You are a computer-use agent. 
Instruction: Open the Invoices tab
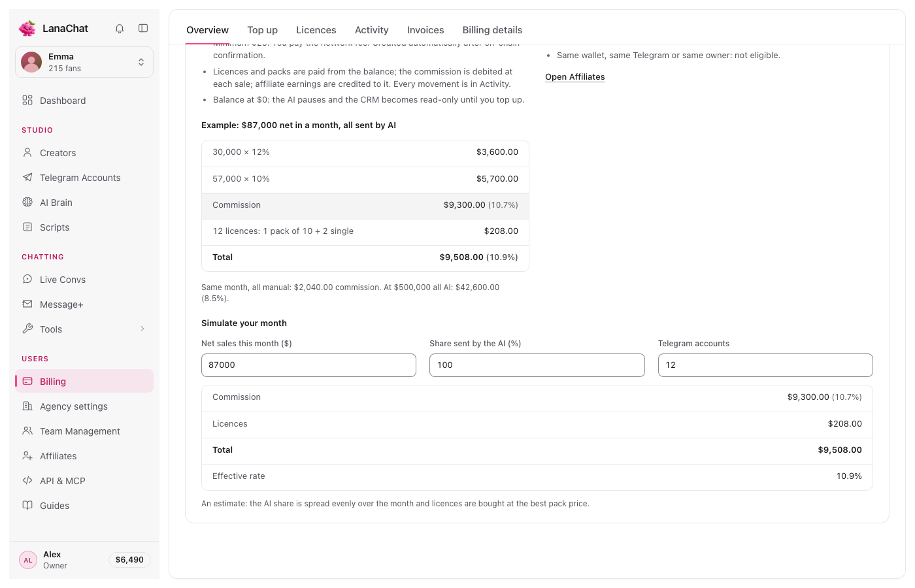click(425, 30)
